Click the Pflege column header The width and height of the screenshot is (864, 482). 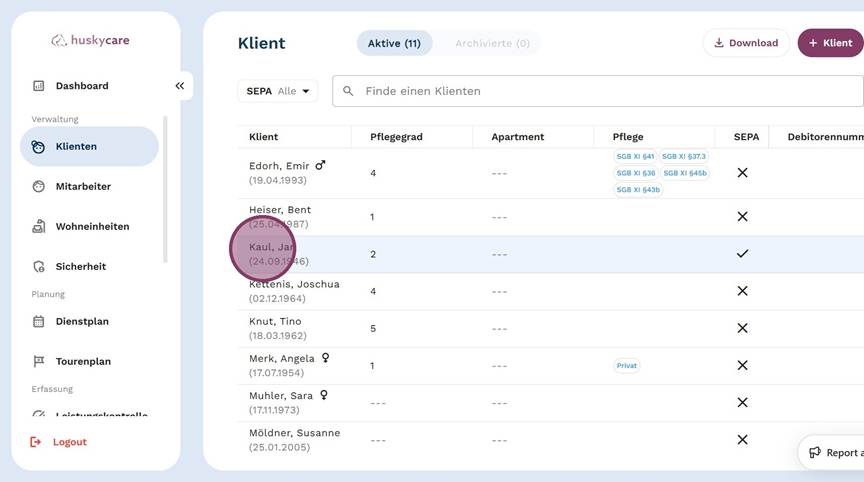point(628,137)
